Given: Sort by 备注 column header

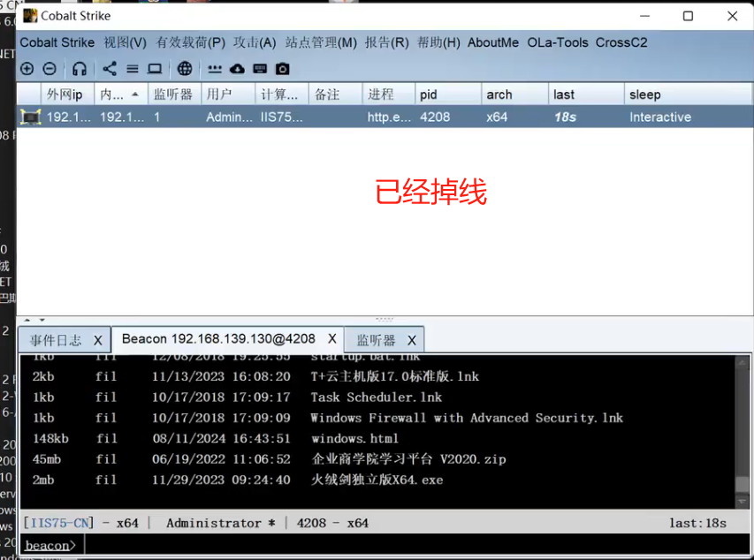Looking at the screenshot, I should pyautogui.click(x=335, y=95).
